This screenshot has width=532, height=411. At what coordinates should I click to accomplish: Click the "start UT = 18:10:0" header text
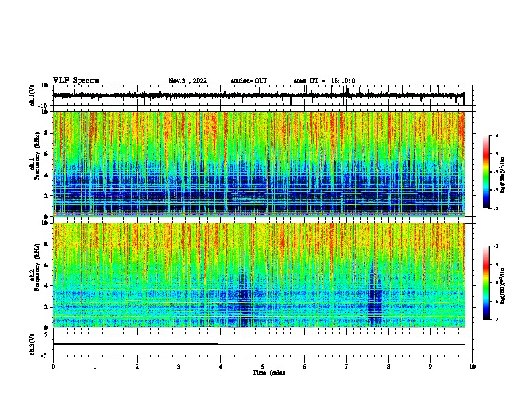(x=324, y=81)
